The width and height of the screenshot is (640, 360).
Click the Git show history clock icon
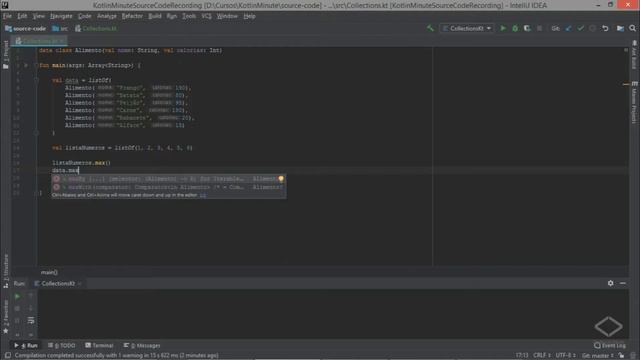[x=593, y=28]
